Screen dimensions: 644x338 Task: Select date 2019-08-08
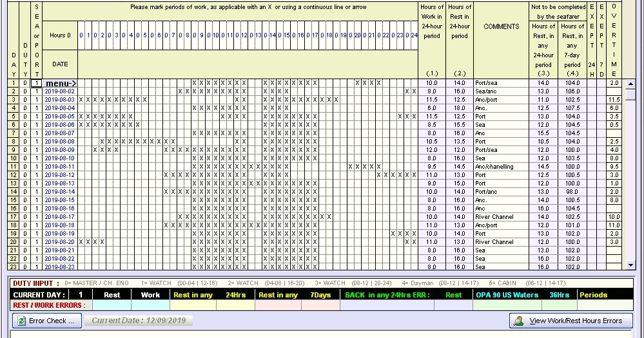(x=60, y=142)
